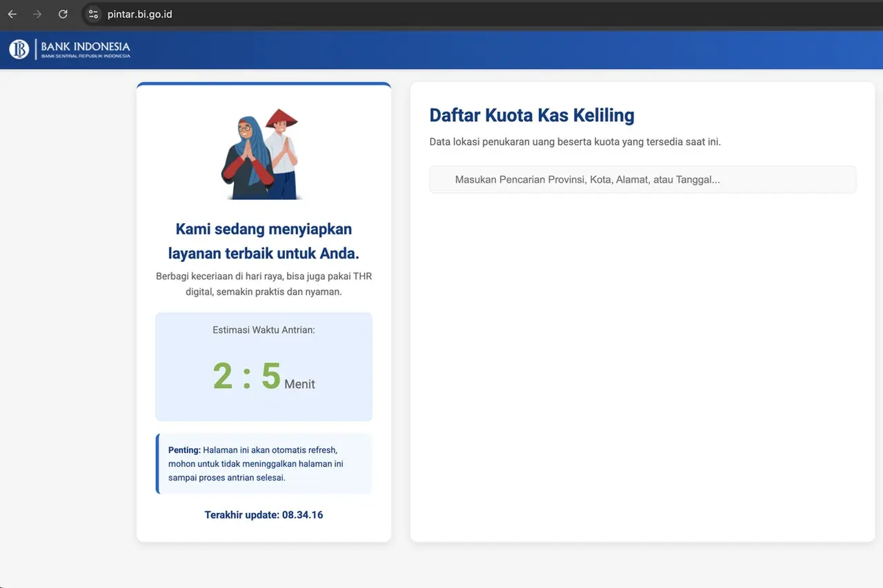The height and width of the screenshot is (588, 883).
Task: Click the site permissions icon in address bar
Action: coord(92,14)
